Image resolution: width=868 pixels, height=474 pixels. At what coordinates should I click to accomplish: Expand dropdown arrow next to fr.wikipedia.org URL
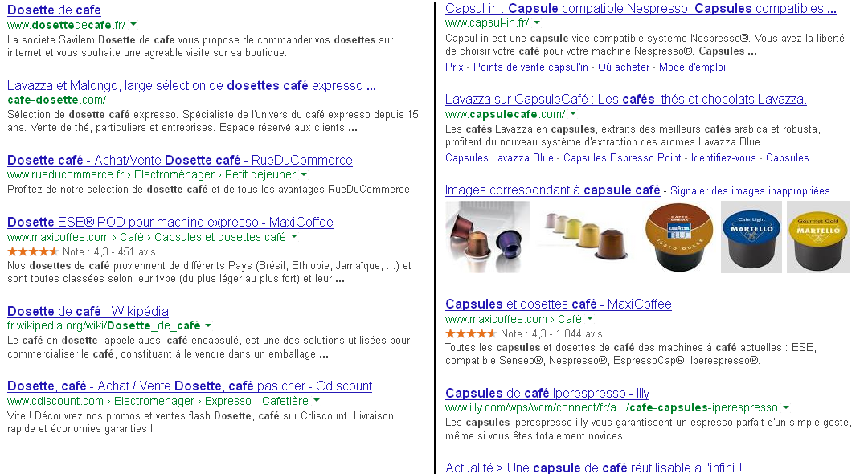tap(208, 325)
